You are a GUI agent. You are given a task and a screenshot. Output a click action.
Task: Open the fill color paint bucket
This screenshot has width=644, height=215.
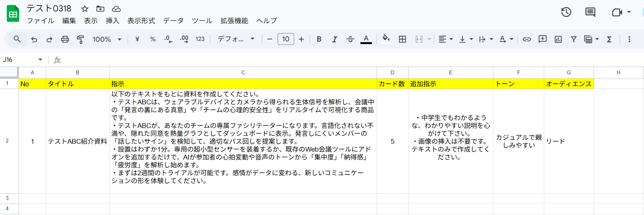point(386,39)
